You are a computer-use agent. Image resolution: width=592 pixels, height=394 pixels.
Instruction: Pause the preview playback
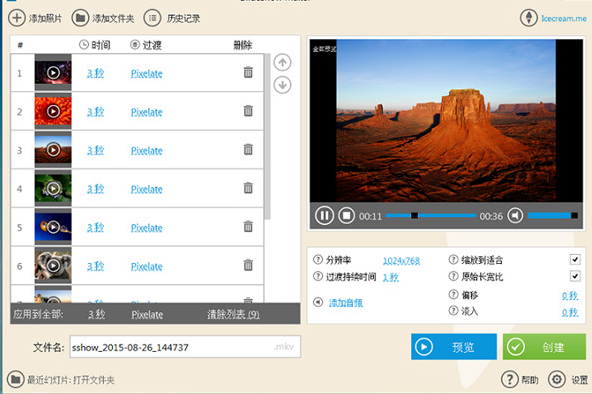coord(324,215)
